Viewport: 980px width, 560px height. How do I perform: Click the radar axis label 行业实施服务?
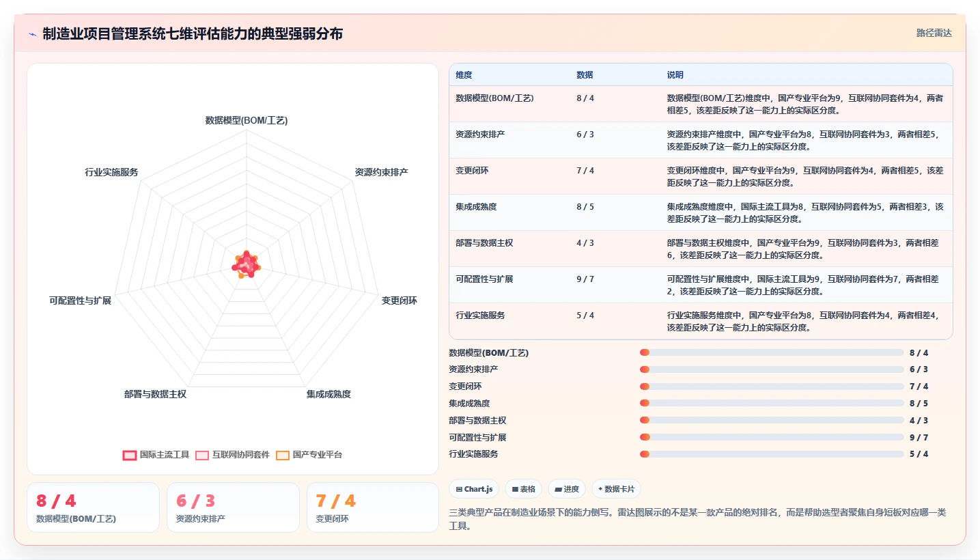(x=111, y=172)
